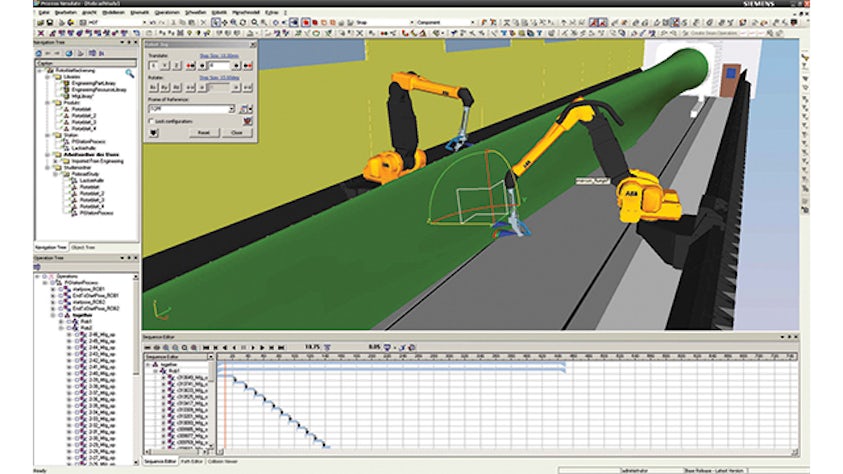This screenshot has height=474, width=843.
Task: Click the Close button in jog dialog
Action: click(x=237, y=133)
